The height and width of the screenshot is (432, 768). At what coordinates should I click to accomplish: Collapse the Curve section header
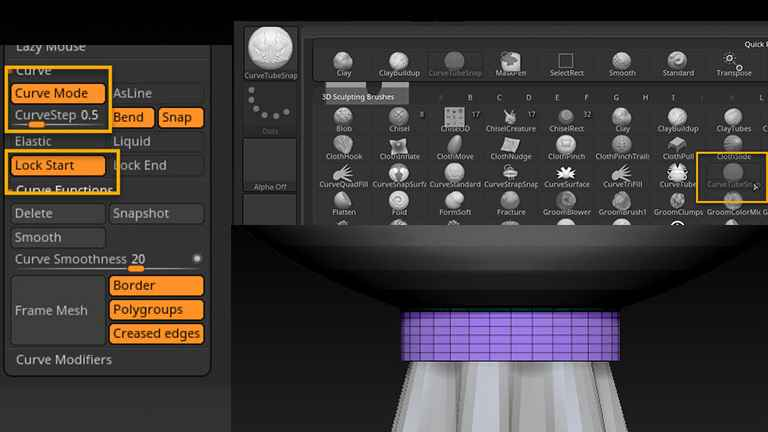[x=33, y=72]
